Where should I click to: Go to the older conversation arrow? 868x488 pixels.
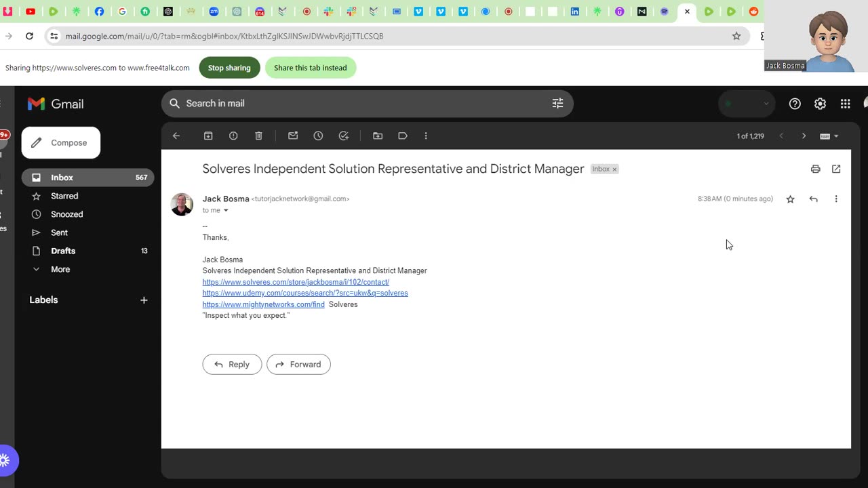804,136
